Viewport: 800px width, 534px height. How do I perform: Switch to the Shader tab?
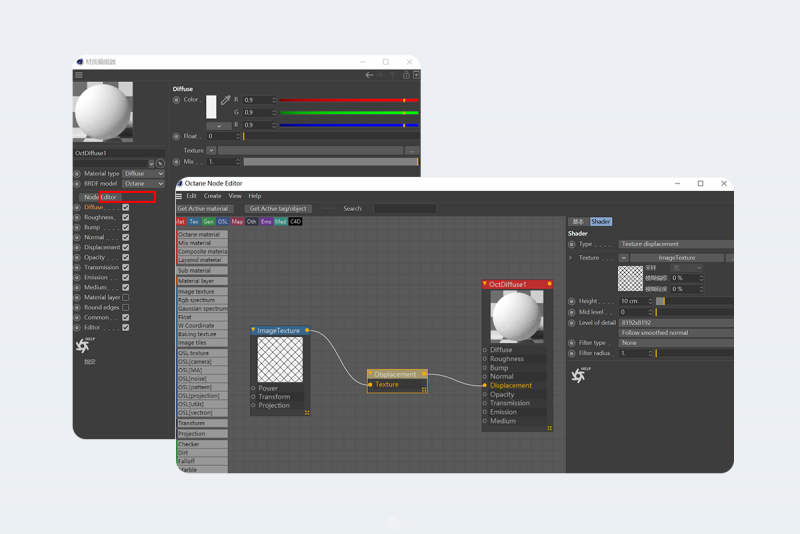600,222
